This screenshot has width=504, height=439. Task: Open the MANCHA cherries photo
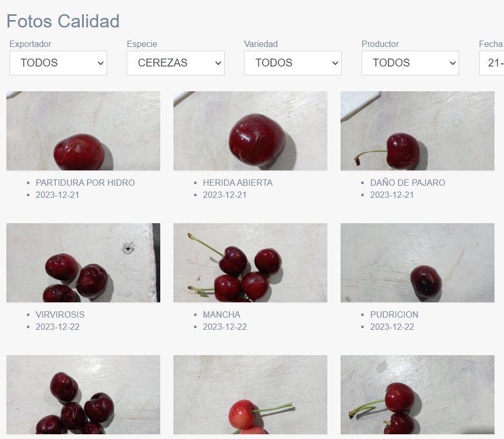pyautogui.click(x=250, y=263)
